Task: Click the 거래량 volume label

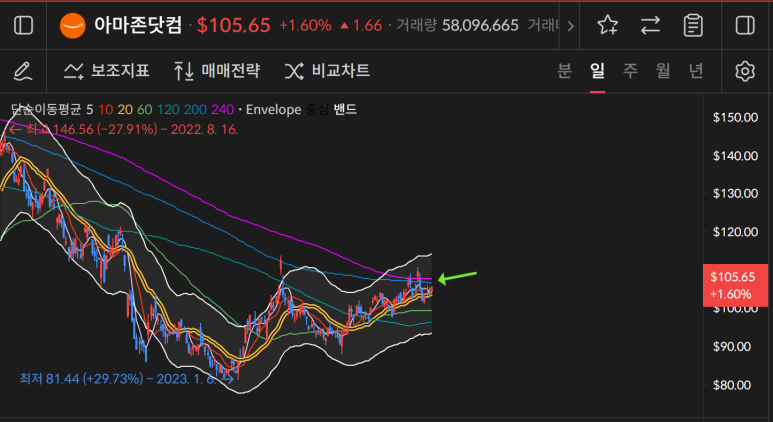Action: (416, 26)
